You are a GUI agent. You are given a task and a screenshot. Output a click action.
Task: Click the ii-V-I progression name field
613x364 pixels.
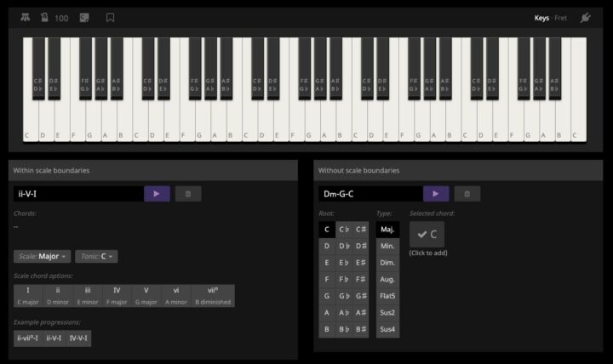coord(77,194)
